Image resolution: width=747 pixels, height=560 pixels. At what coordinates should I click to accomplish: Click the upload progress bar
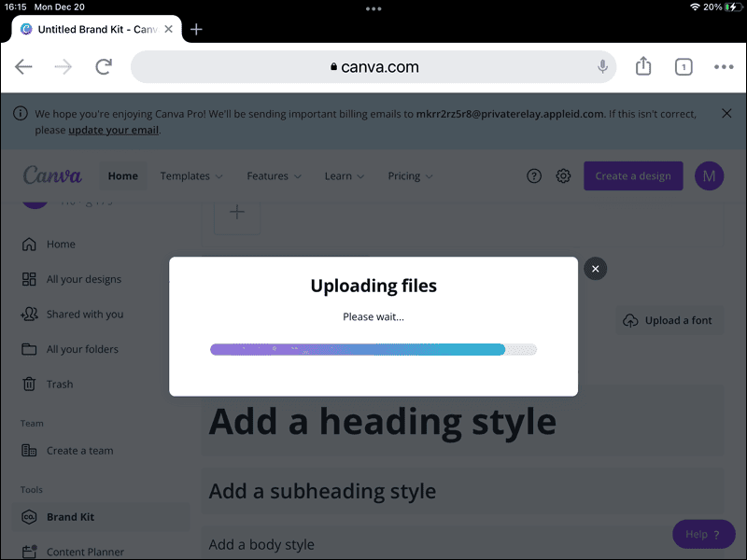coord(373,349)
